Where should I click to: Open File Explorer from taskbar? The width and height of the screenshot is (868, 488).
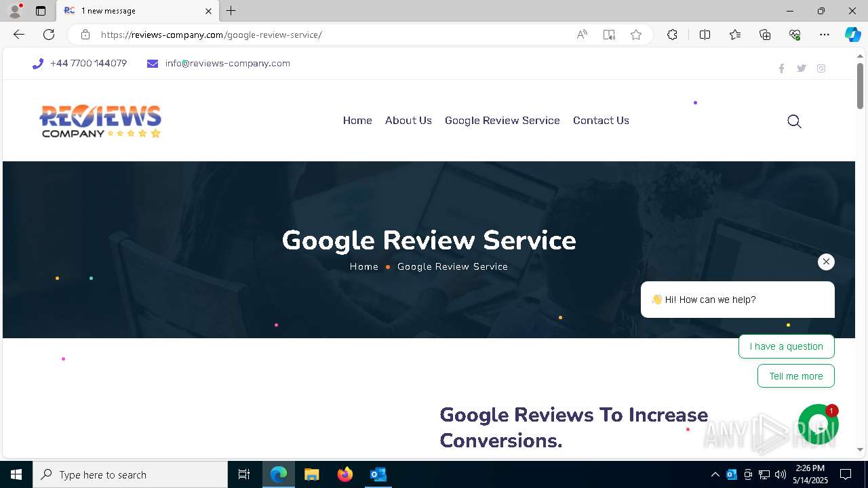(x=311, y=474)
